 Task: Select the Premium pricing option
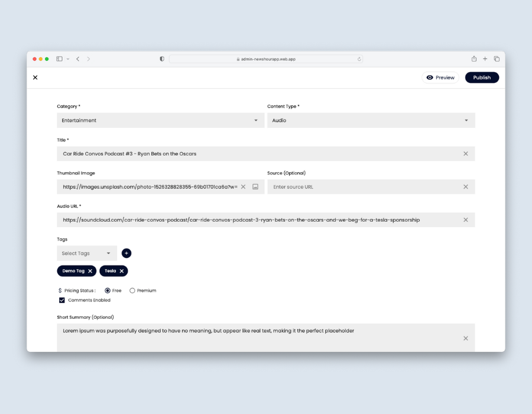[132, 290]
